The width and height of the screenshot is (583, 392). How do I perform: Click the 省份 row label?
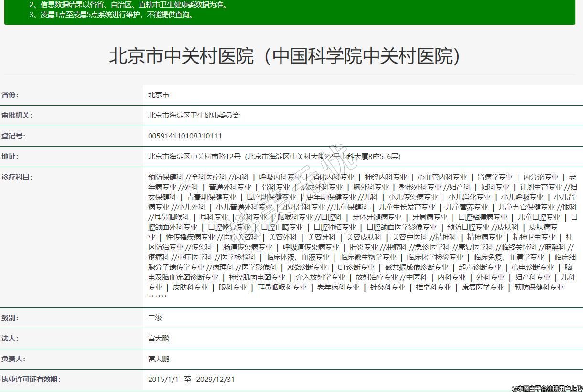[x=10, y=95]
